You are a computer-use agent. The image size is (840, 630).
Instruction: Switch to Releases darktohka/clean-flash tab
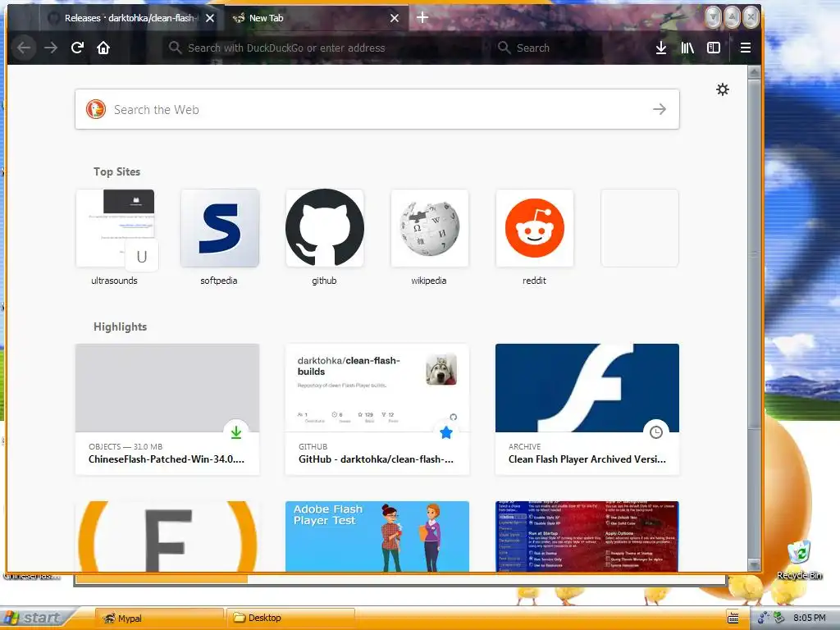click(x=130, y=18)
